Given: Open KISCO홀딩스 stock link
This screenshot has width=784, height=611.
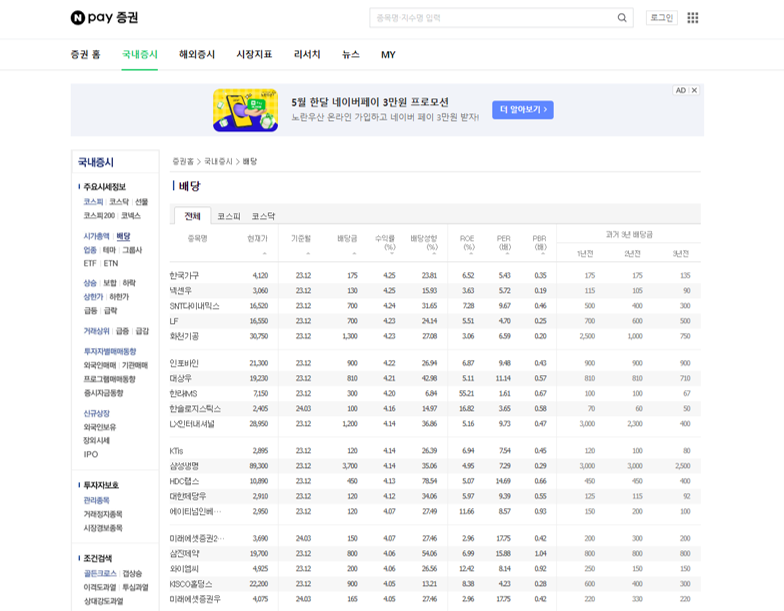Looking at the screenshot, I should point(191,584).
